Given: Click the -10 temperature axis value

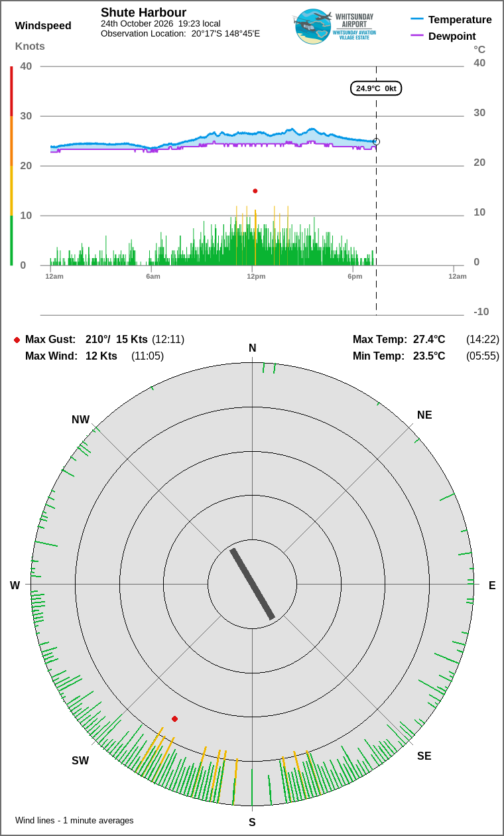Looking at the screenshot, I should point(481,312).
